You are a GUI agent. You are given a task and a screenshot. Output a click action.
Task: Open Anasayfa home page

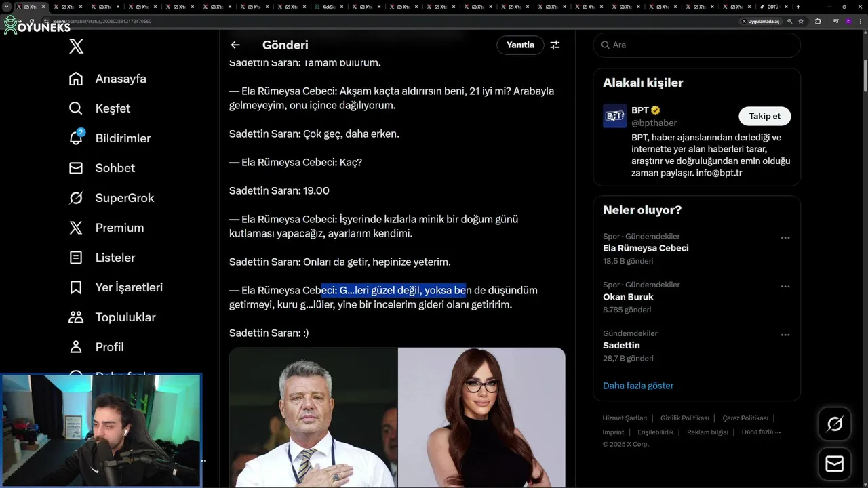tap(108, 79)
